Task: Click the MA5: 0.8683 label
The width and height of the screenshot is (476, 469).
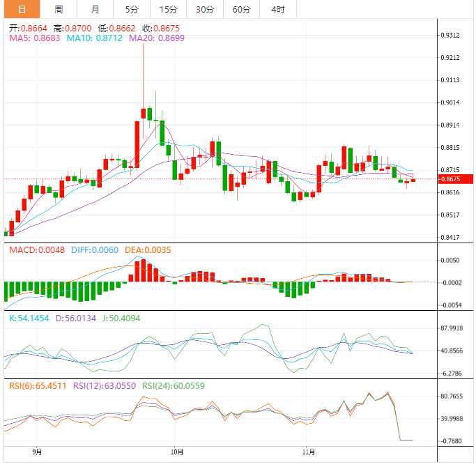Action: 35,38
